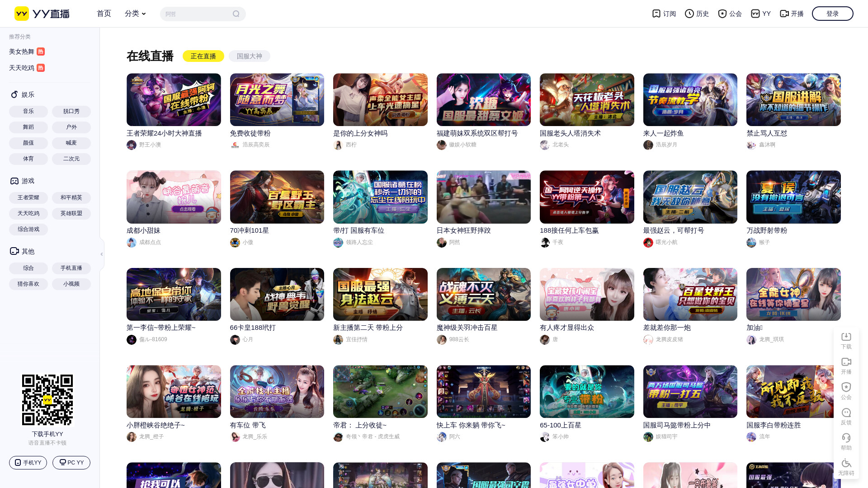The image size is (868, 488).
Task: Click the YY直播 logo
Action: [x=42, y=14]
